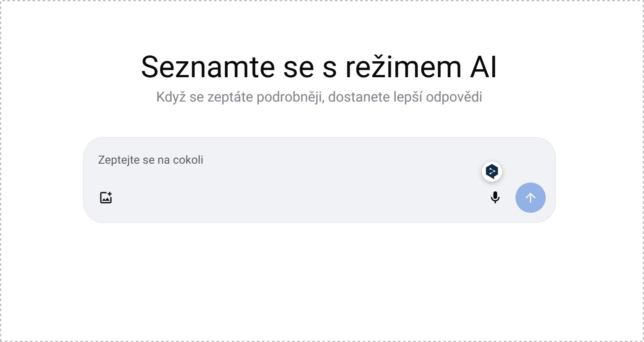The height and width of the screenshot is (342, 644).
Task: Add a picture using the image-plus icon
Action: point(106,198)
